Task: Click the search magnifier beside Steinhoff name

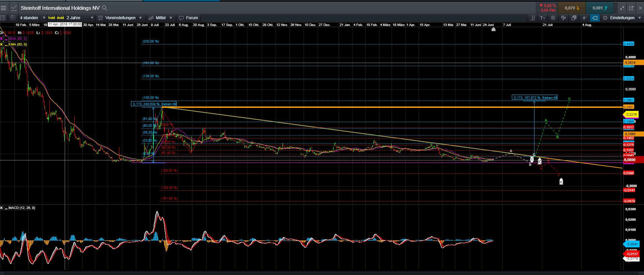Action: 104,8
